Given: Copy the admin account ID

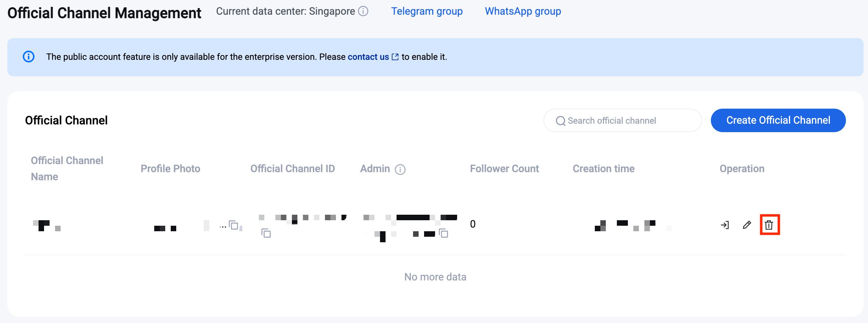Looking at the screenshot, I should coord(444,233).
